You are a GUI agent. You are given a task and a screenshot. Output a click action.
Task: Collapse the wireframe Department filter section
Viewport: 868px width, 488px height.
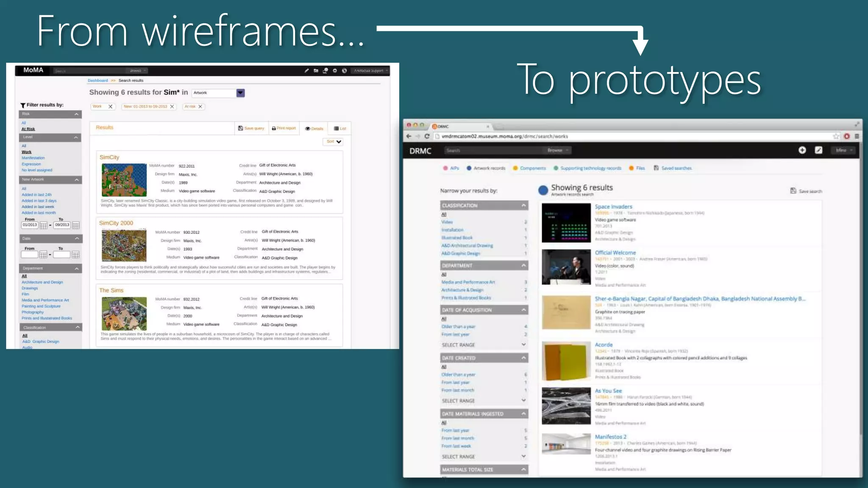coord(77,269)
